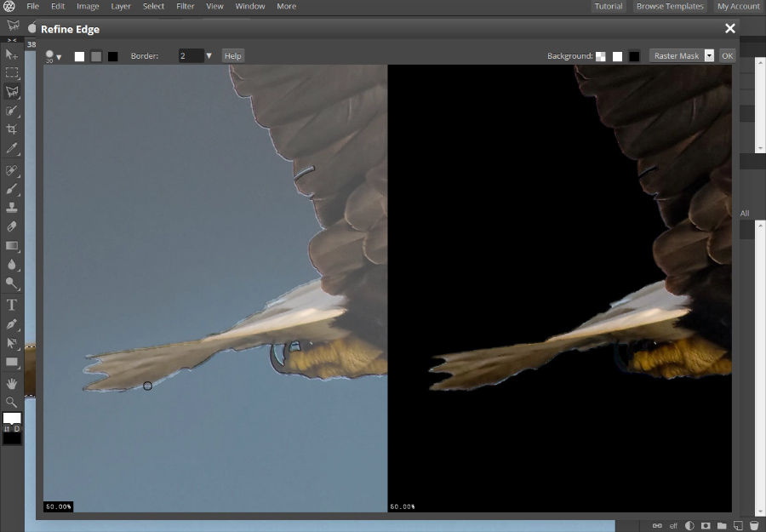The width and height of the screenshot is (766, 532).
Task: Open the Filter menu
Action: tap(185, 6)
